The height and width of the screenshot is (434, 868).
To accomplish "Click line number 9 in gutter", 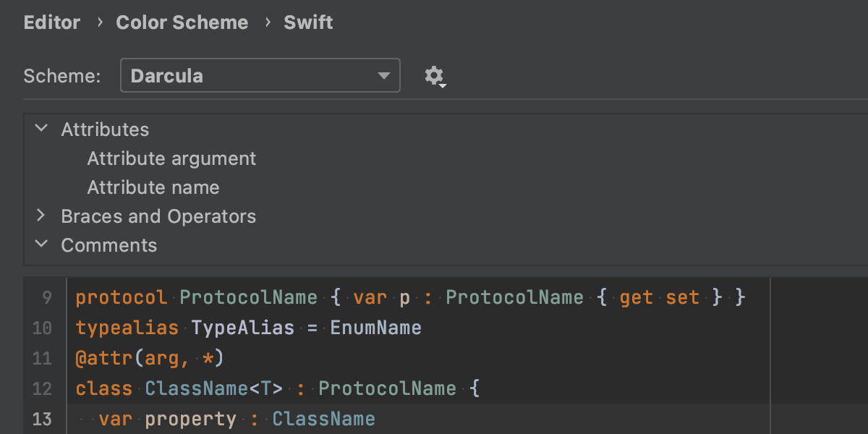I will pos(46,297).
